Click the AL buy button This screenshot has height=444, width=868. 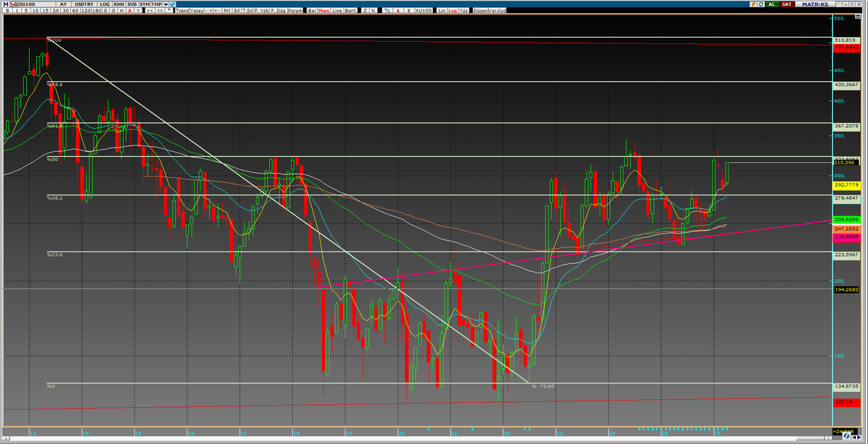pyautogui.click(x=772, y=4)
